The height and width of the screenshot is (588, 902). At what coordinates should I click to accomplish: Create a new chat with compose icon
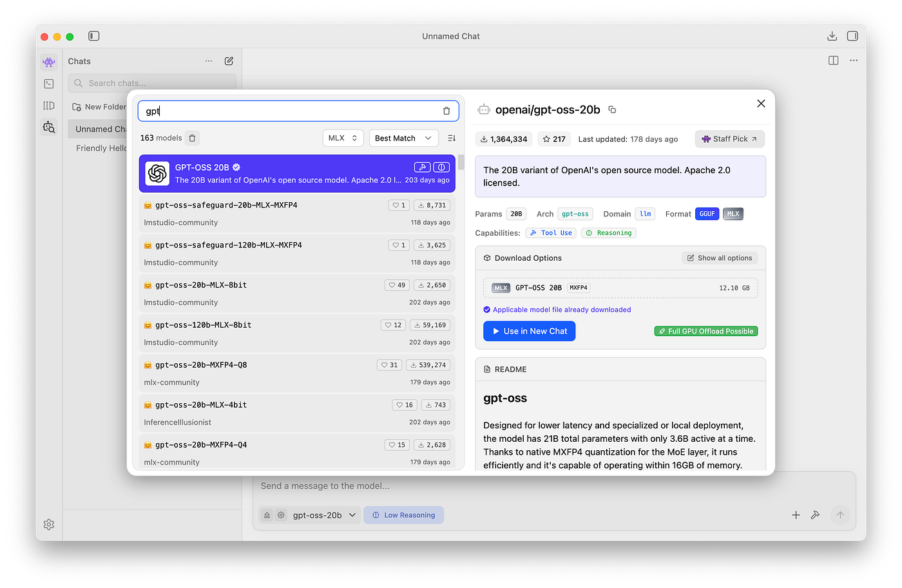pos(229,61)
